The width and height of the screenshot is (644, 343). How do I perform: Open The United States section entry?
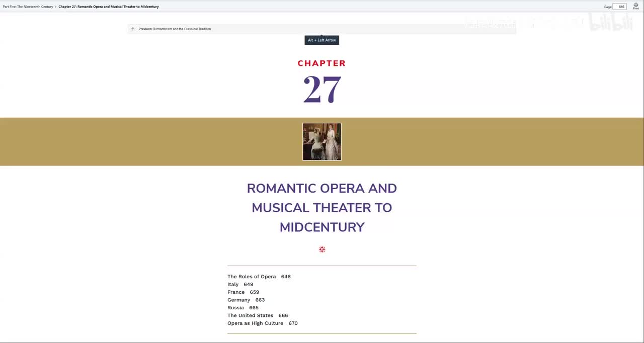pyautogui.click(x=258, y=315)
